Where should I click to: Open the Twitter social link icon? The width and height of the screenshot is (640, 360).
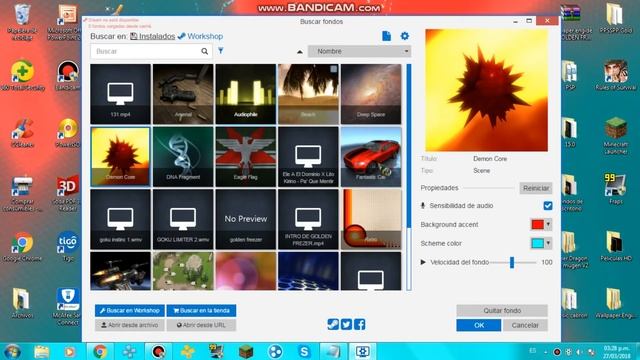click(346, 324)
